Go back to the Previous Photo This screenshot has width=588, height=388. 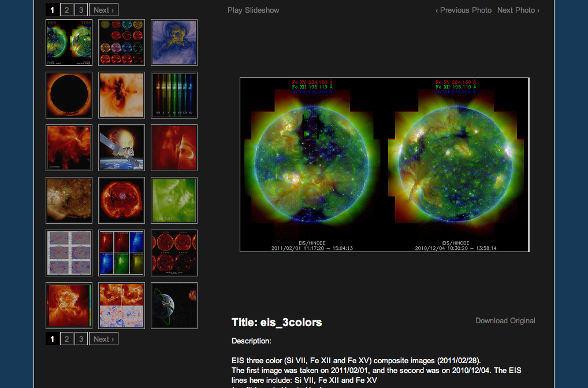click(463, 10)
